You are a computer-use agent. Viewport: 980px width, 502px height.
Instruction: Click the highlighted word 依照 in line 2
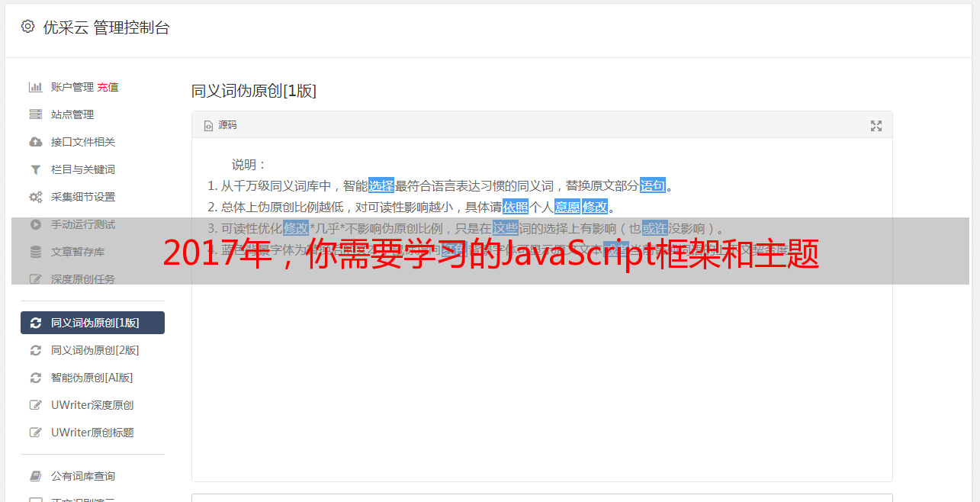point(516,207)
